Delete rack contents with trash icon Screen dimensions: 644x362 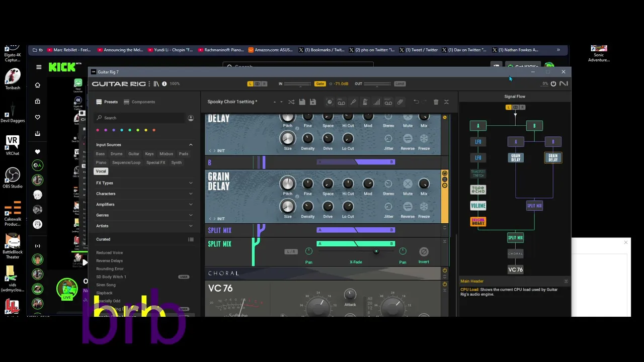pyautogui.click(x=436, y=102)
